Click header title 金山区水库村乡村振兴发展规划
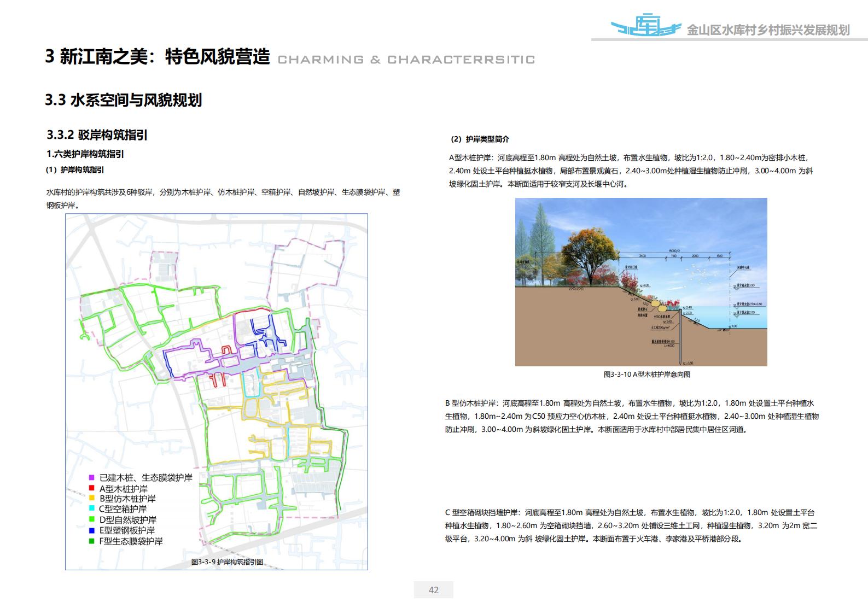Viewport: 868px width, 614px height. (x=768, y=31)
